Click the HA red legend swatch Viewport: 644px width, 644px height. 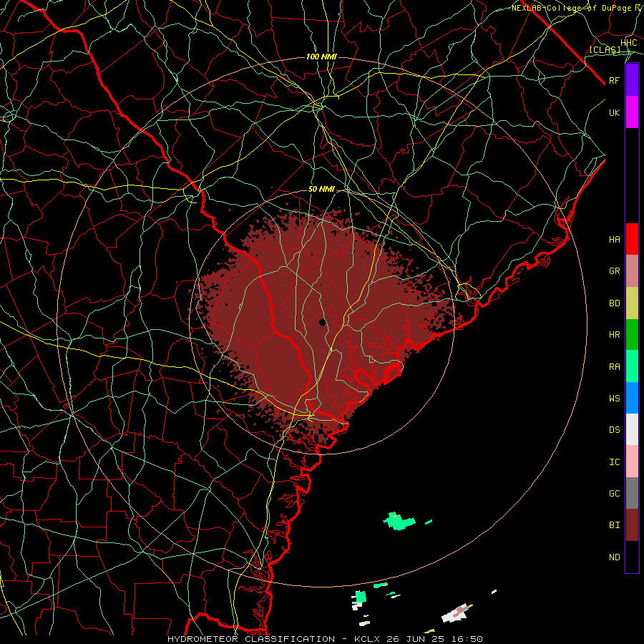(x=632, y=239)
